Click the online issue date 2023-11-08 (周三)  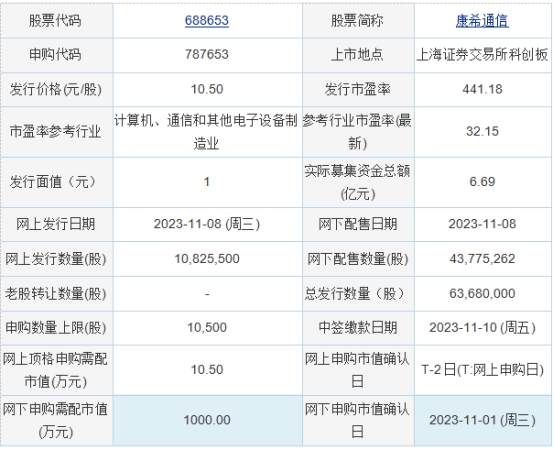[x=207, y=224]
